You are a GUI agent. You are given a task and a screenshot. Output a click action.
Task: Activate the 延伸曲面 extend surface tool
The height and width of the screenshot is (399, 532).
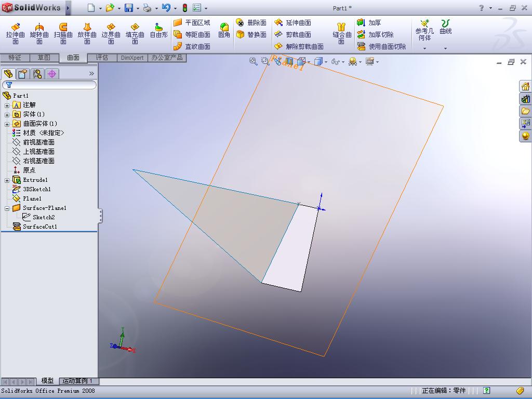pyautogui.click(x=293, y=23)
